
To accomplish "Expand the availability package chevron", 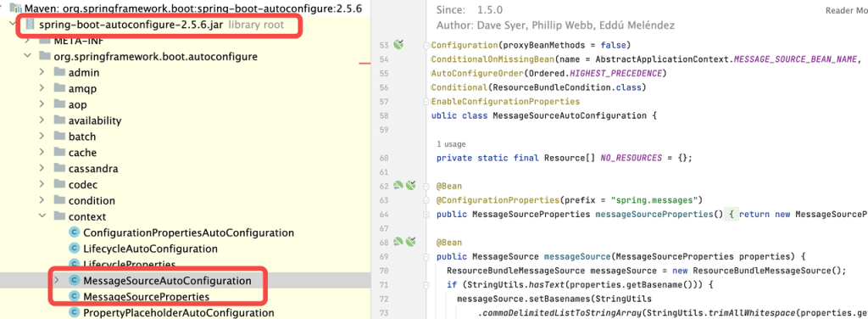I will (42, 120).
